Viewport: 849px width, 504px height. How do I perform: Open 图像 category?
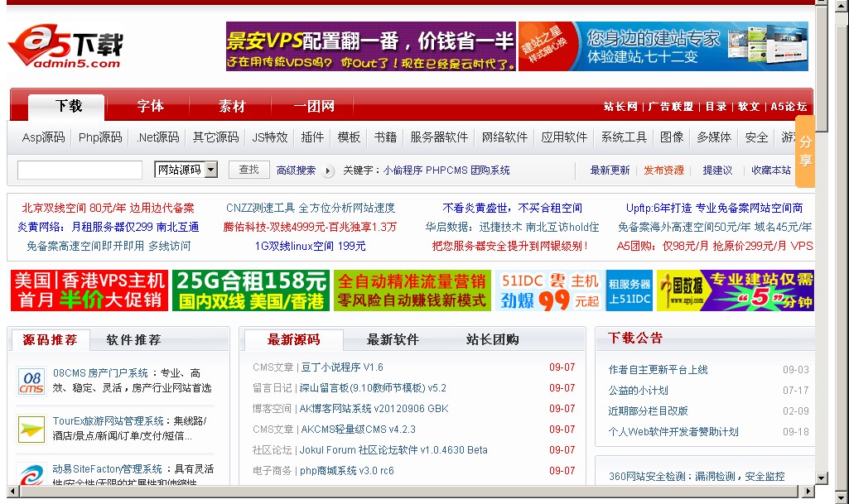click(x=672, y=137)
